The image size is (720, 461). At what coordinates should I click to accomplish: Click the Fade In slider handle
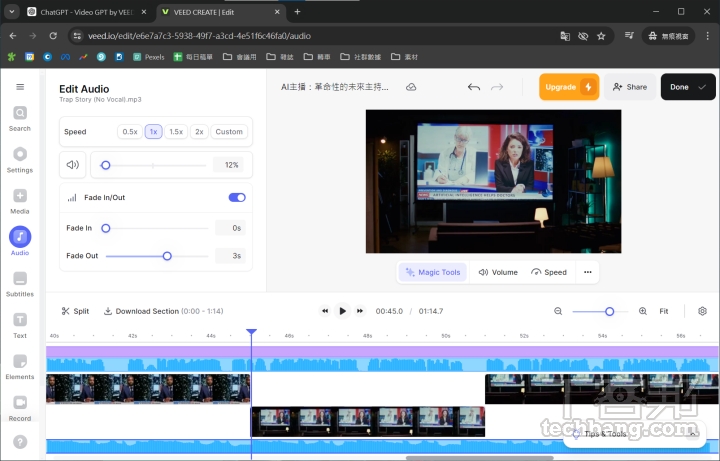coord(106,228)
